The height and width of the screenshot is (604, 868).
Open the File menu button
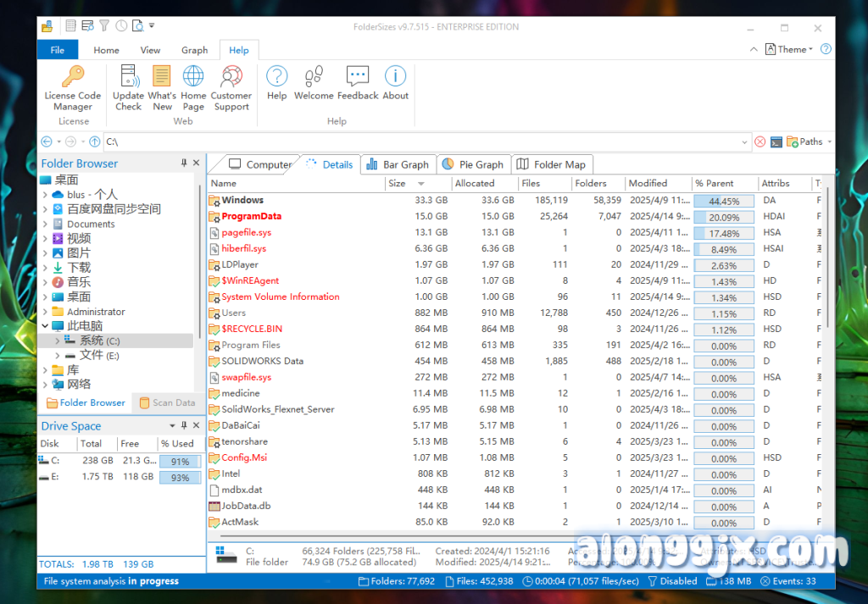[57, 50]
